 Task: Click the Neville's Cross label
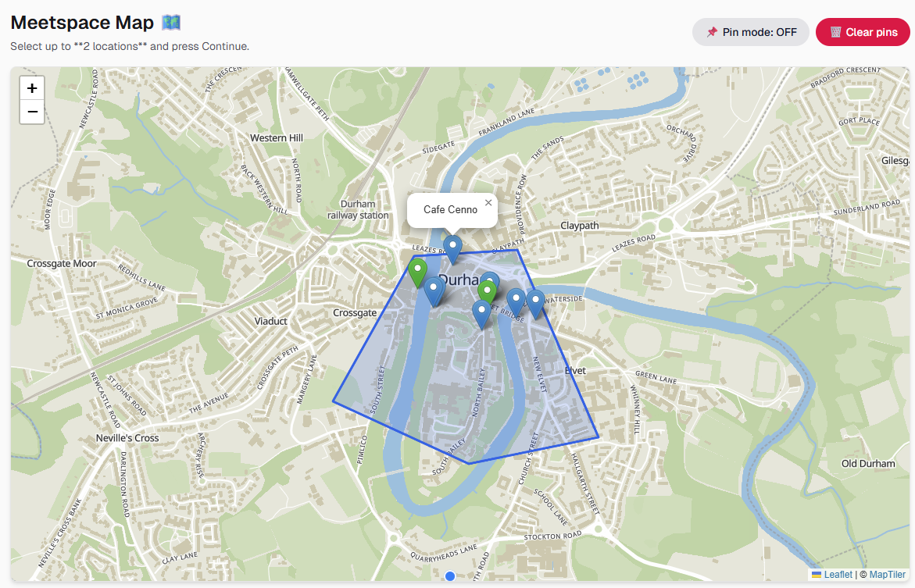pos(127,438)
